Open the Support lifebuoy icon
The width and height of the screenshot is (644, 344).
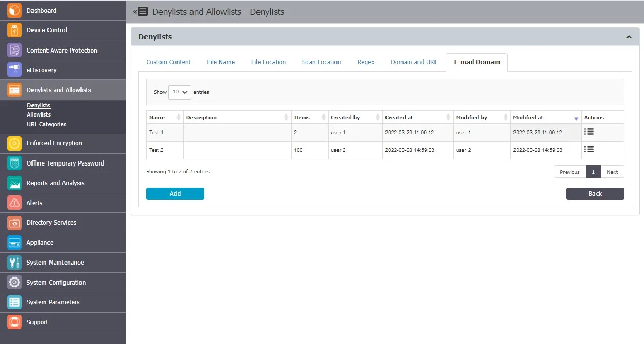tap(14, 322)
